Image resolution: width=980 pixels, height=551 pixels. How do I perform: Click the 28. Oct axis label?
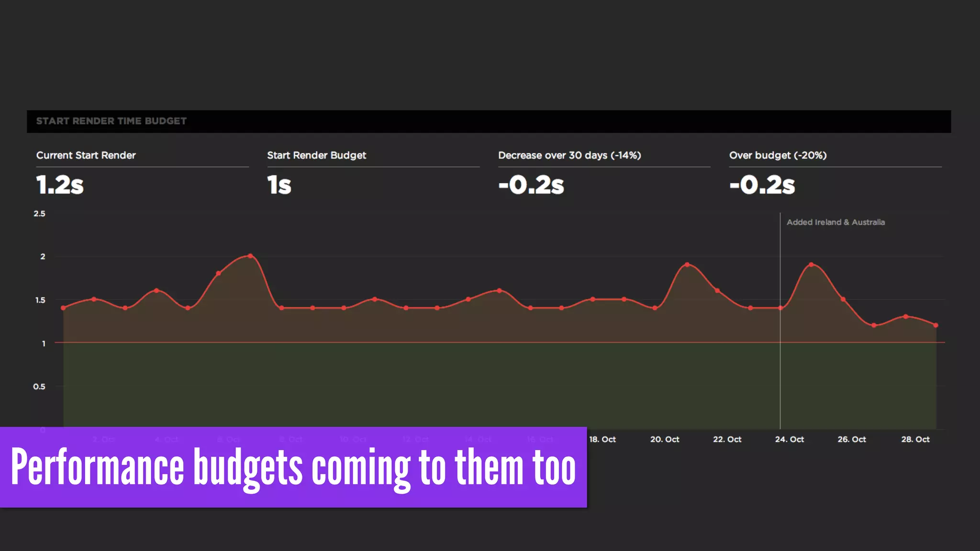coord(915,440)
